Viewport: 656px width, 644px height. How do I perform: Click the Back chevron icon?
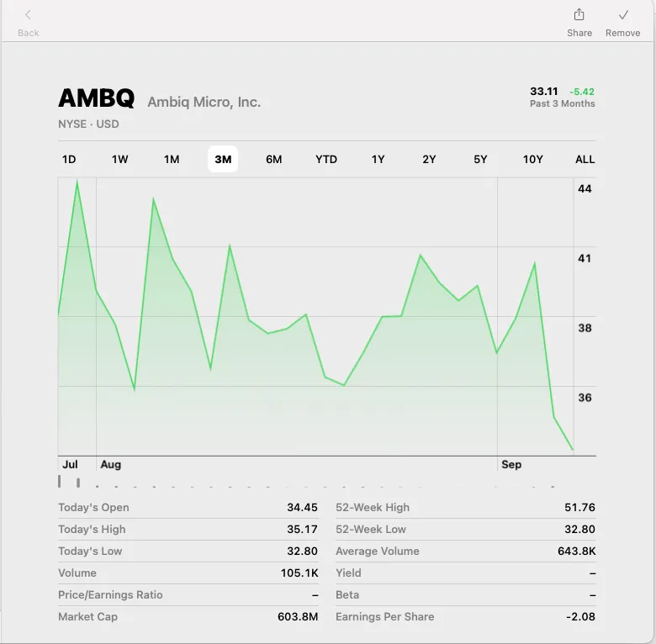(28, 15)
